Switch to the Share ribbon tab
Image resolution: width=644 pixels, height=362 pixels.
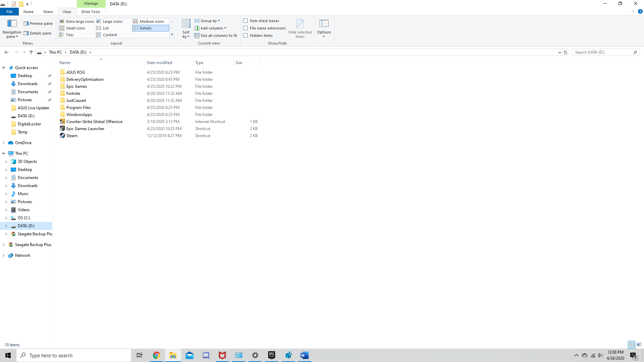[x=48, y=12]
